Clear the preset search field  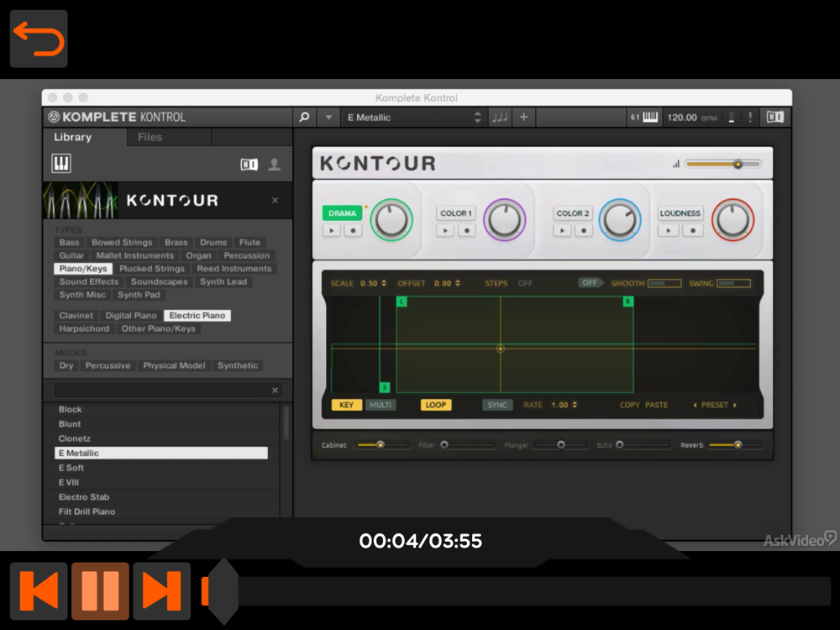point(275,390)
